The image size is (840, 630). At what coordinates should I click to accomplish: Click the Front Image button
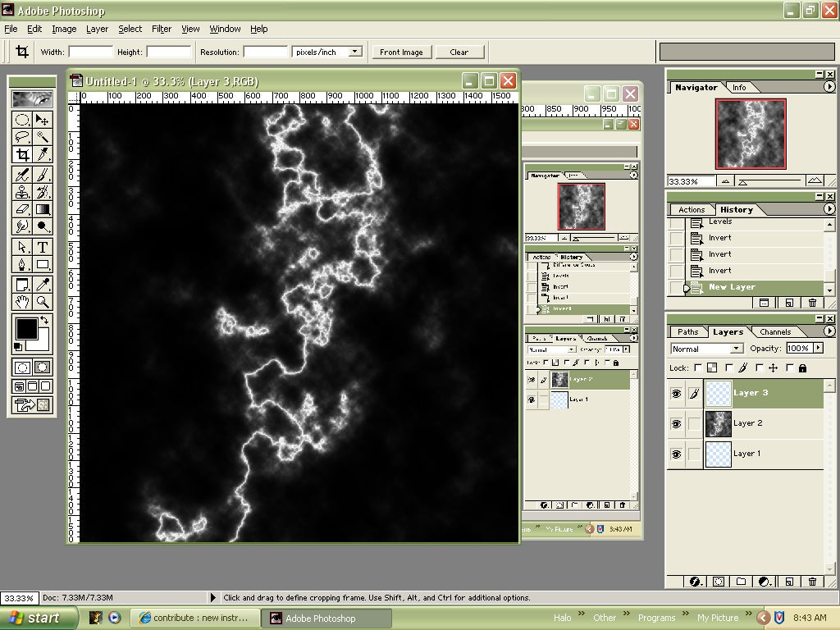pos(401,51)
